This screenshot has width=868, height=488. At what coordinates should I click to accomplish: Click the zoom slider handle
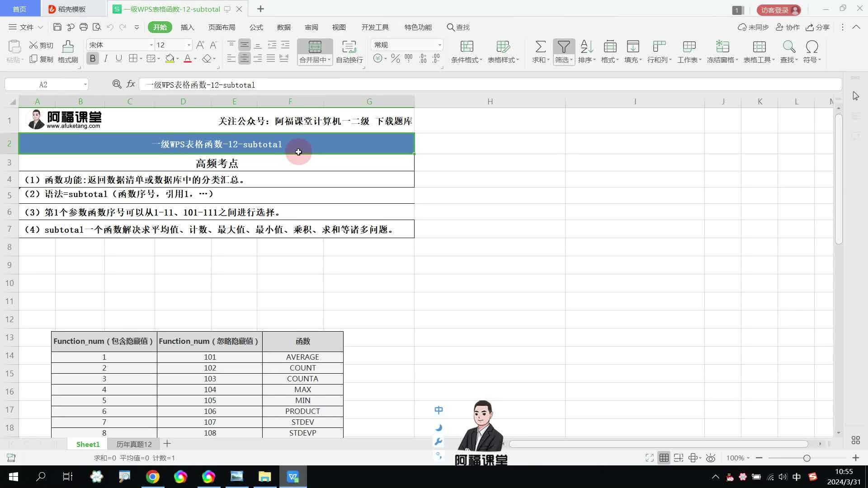807,458
